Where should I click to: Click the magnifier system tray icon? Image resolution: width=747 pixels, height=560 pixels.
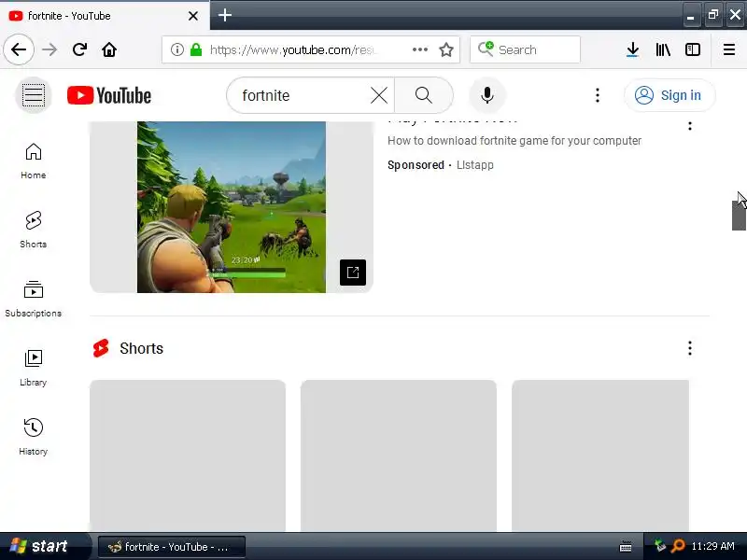click(x=678, y=546)
